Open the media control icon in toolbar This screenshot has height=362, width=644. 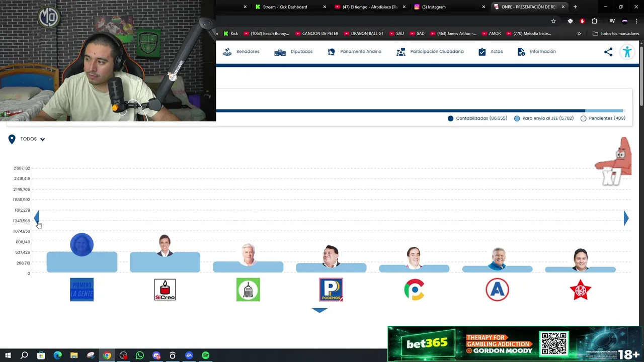click(x=612, y=21)
